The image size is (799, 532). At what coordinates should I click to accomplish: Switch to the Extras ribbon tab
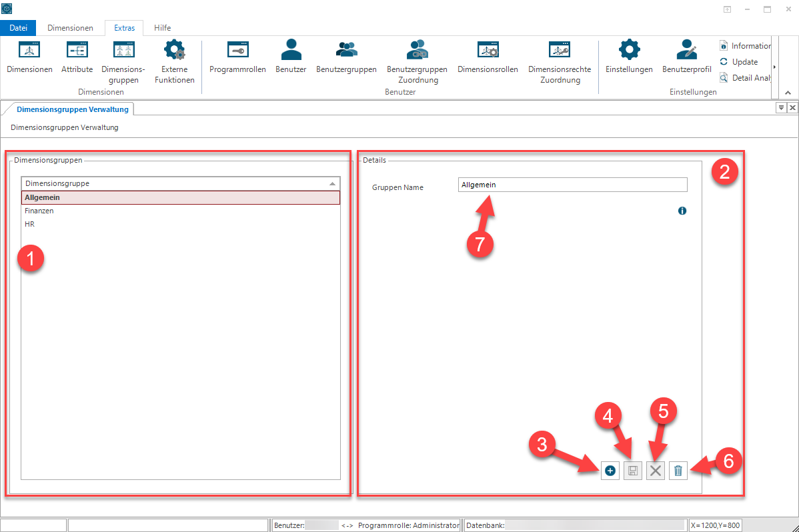[x=124, y=28]
